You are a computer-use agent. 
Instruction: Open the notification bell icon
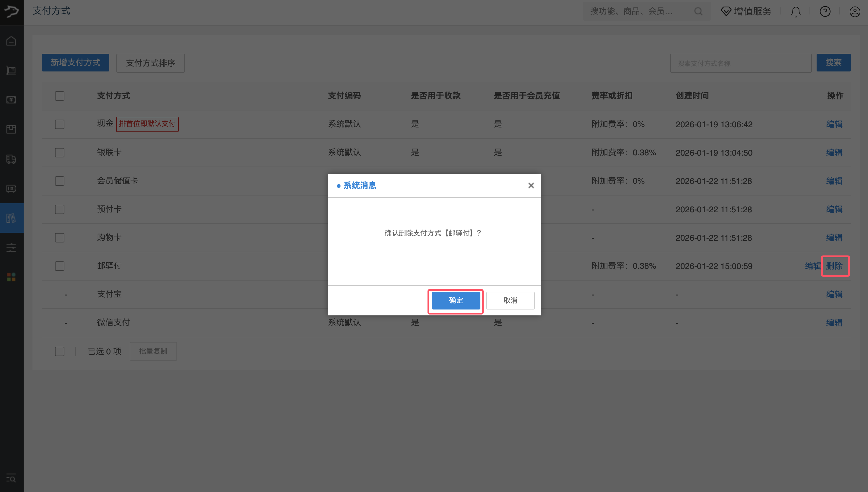pyautogui.click(x=796, y=12)
